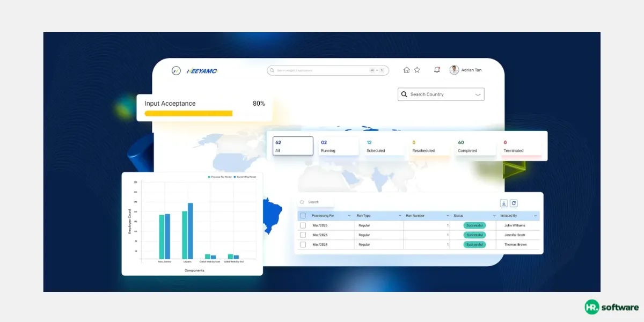Open the Status column dropdown arrow
The image size is (644, 322).
coord(494,216)
